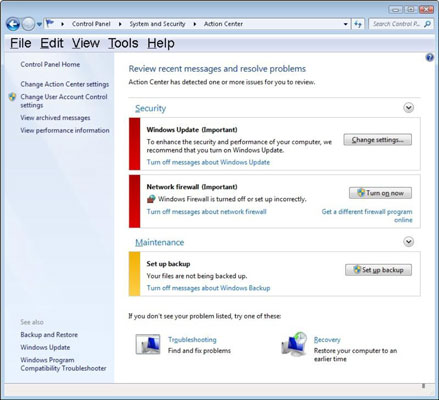Click the Windows Update (Important) title
439x400 pixels.
(x=192, y=130)
